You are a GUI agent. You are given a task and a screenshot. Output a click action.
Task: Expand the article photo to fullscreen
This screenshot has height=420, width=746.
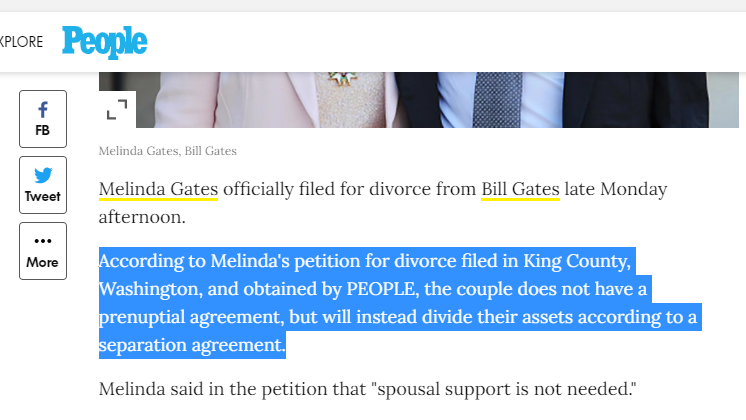coord(117,109)
